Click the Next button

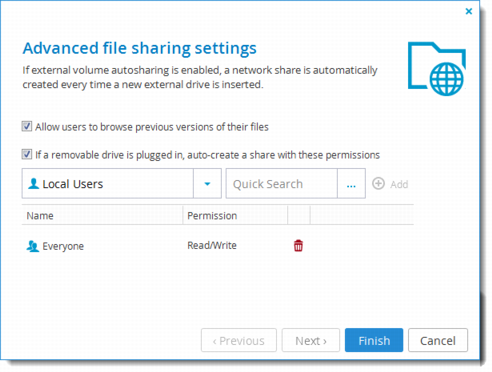click(311, 340)
